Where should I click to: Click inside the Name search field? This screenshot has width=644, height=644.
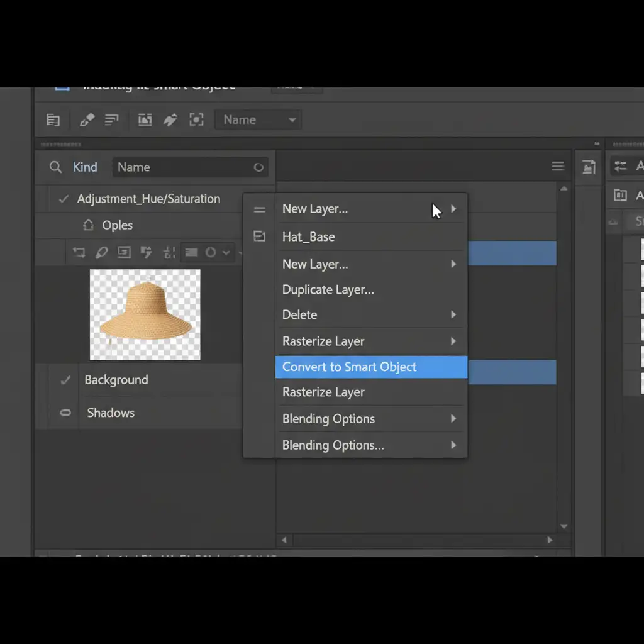tap(182, 167)
